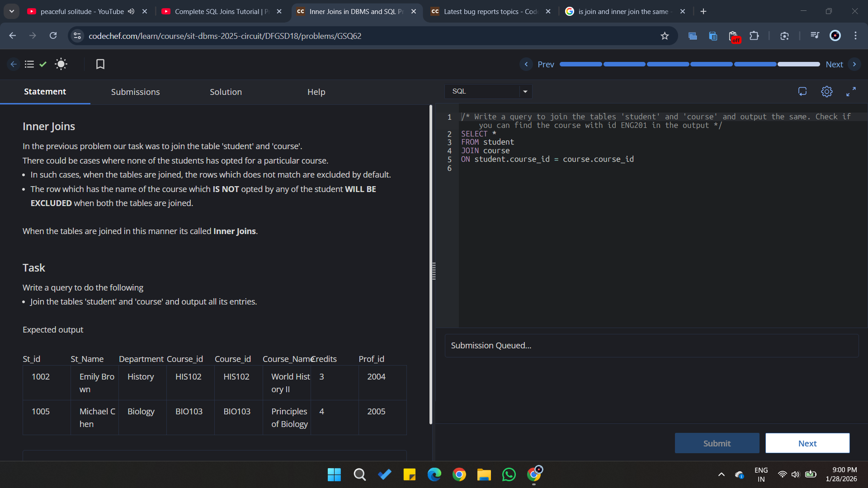The image size is (868, 488).
Task: Expand the browser tab search chevron
Action: tap(12, 11)
